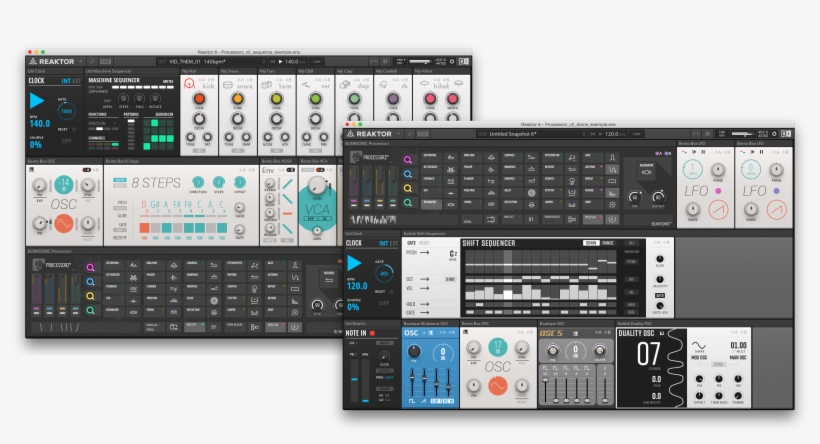Click VEL button under Kick module
Image resolution: width=820 pixels, height=444 pixels.
click(199, 151)
